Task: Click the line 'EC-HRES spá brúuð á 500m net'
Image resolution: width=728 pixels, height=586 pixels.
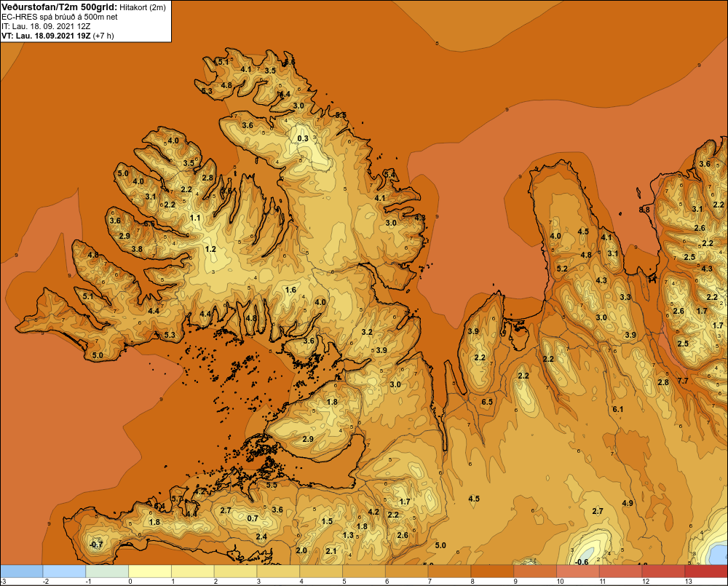Action: (x=60, y=17)
